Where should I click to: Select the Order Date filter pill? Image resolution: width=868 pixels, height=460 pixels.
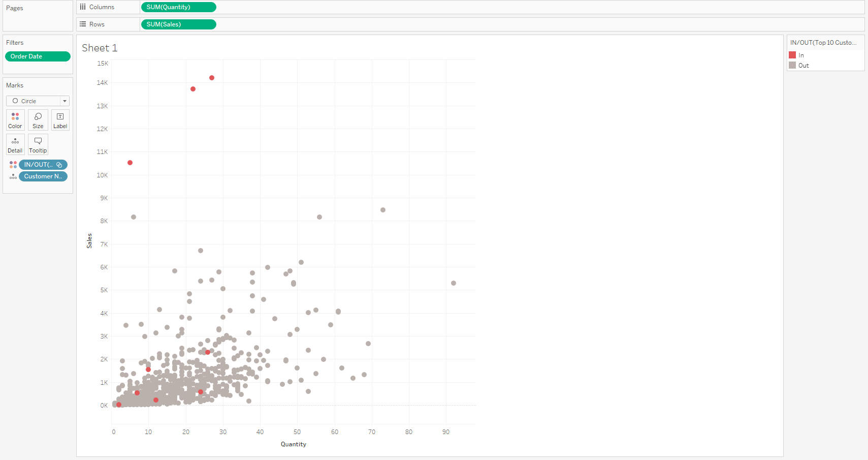38,56
